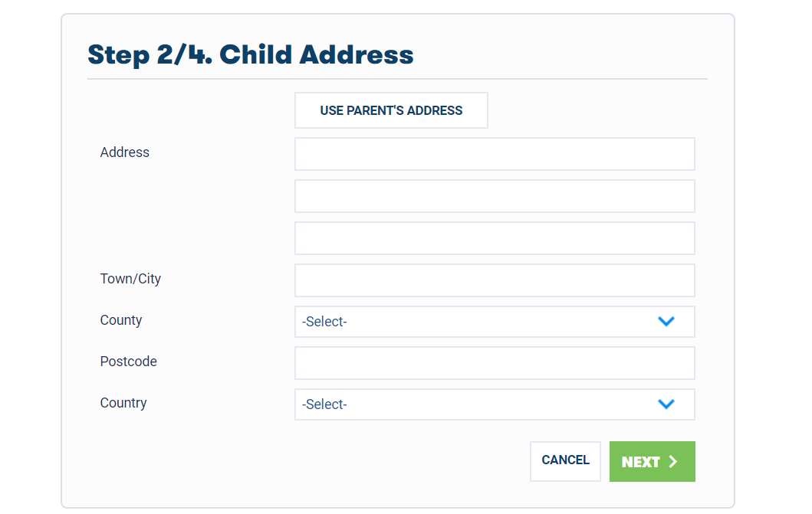Click the County label text
The height and width of the screenshot is (514, 812).
click(x=120, y=320)
